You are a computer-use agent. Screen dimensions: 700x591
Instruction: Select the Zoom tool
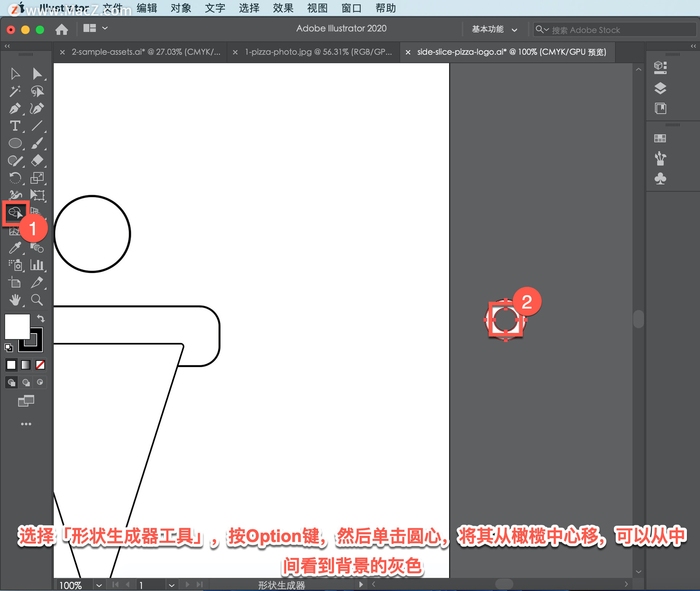click(37, 300)
